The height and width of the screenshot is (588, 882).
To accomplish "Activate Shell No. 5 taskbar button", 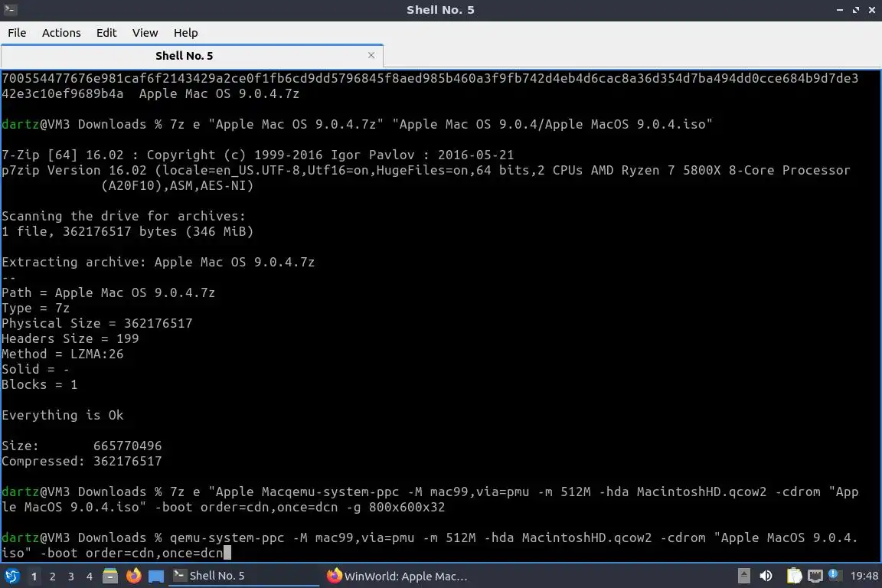I will click(x=243, y=576).
